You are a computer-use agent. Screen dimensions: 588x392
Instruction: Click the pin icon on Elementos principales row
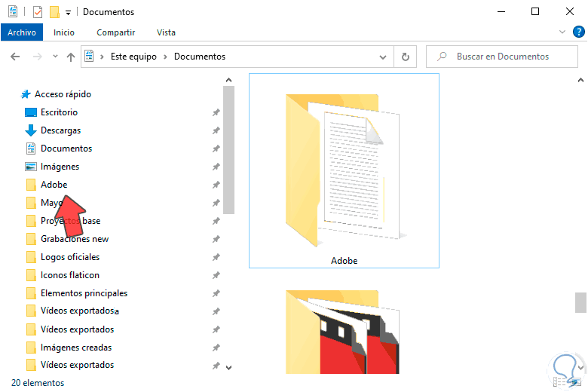pos(216,293)
